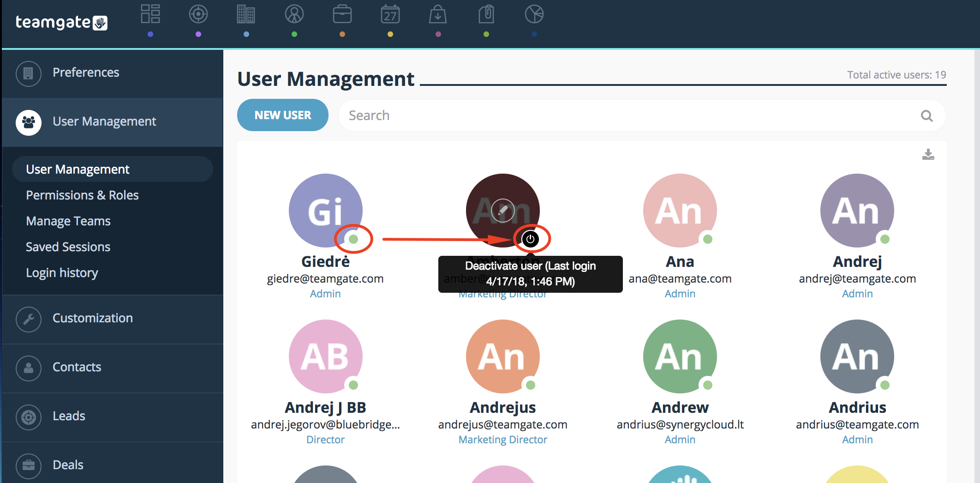The height and width of the screenshot is (483, 980).
Task: Click Andrius's slate grey An avatar
Action: (857, 356)
